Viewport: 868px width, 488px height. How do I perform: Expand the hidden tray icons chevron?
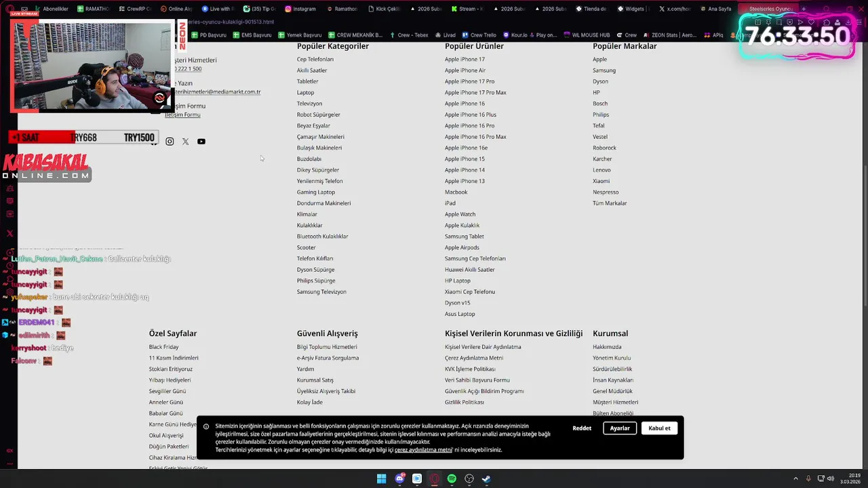tap(795, 479)
